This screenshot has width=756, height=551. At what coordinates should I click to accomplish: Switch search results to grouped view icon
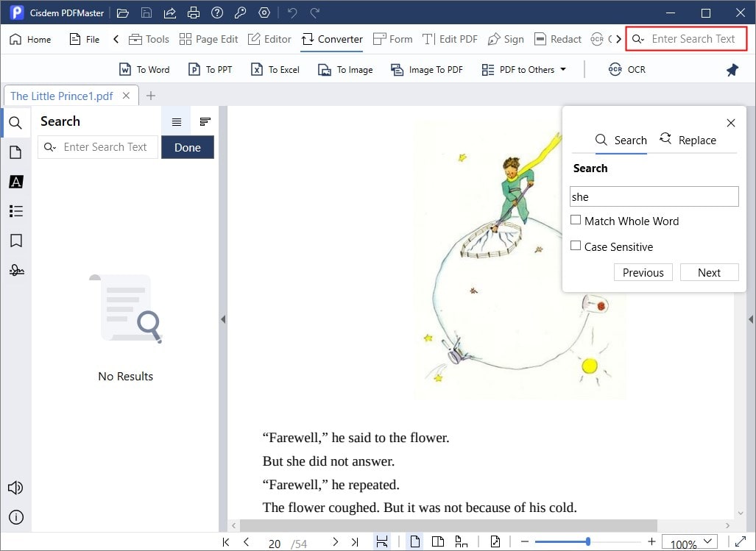click(x=205, y=121)
